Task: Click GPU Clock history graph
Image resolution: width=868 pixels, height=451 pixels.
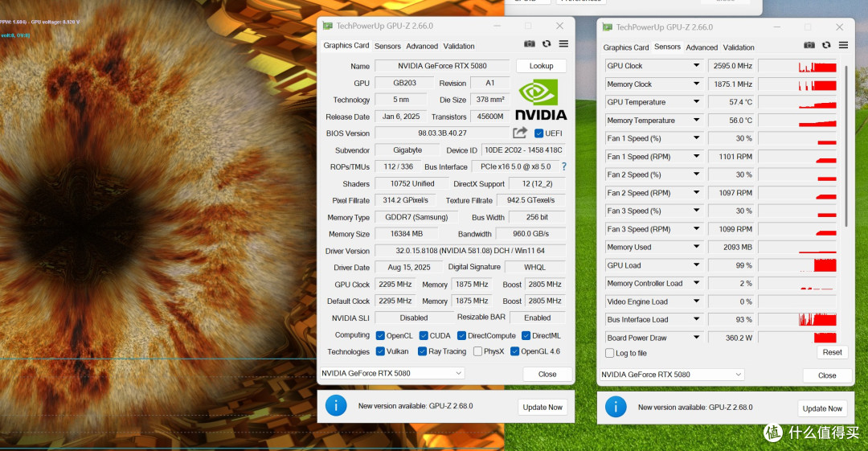Action: (797, 66)
